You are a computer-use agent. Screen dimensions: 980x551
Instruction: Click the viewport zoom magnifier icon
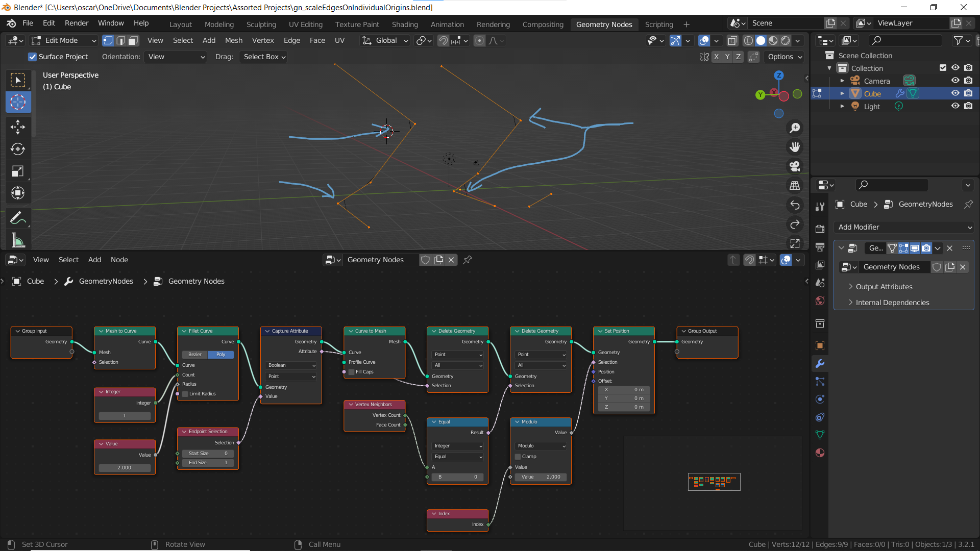click(x=795, y=128)
